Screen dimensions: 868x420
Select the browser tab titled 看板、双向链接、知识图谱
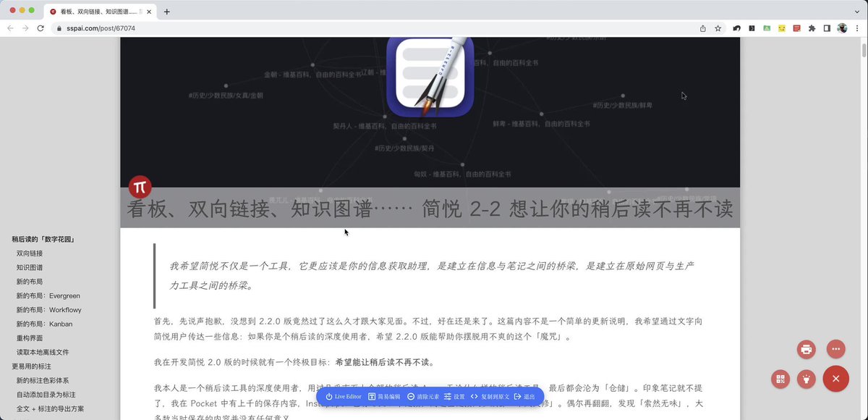pos(101,12)
